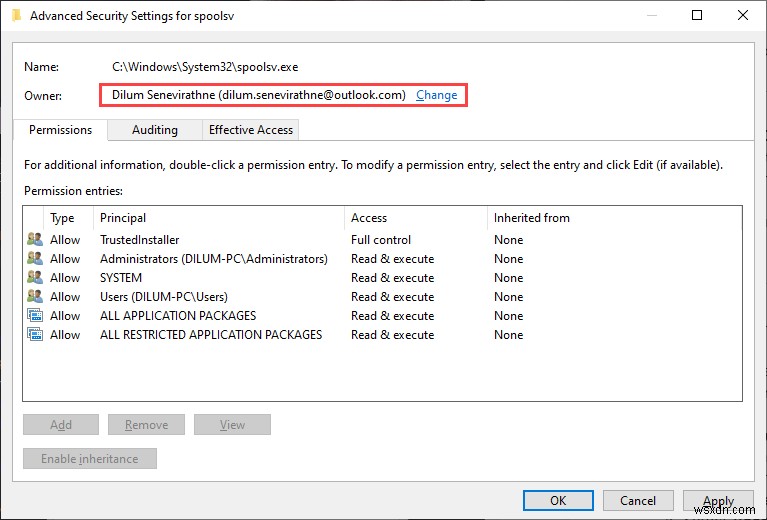767x520 pixels.
Task: Click the Add button
Action: (x=61, y=425)
